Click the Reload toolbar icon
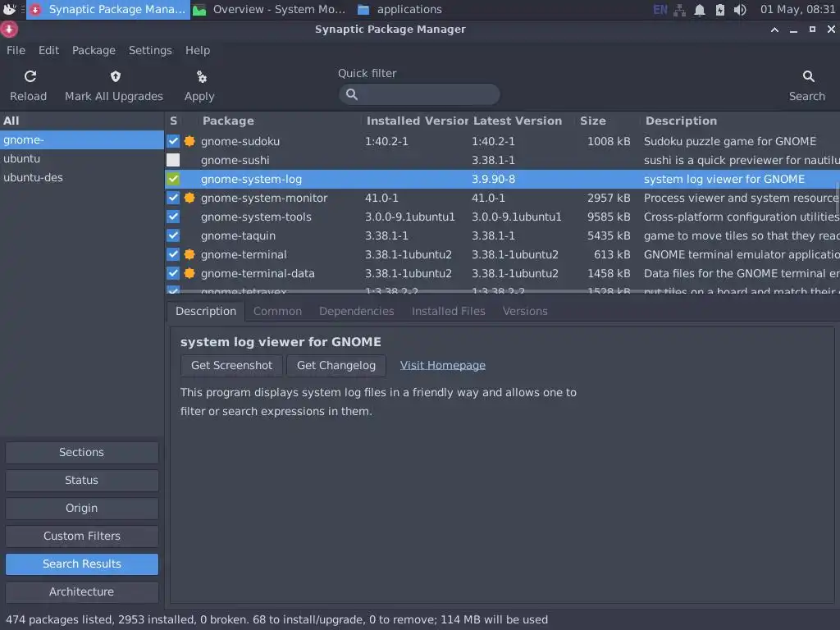The height and width of the screenshot is (630, 840). pos(30,76)
